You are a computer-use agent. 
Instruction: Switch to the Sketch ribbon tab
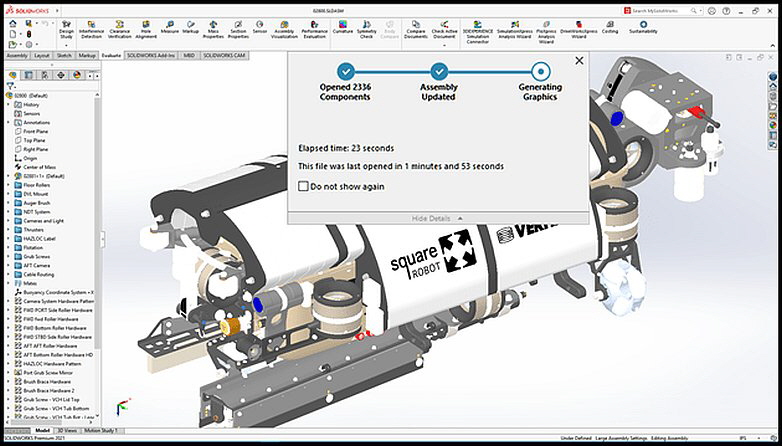(64, 55)
